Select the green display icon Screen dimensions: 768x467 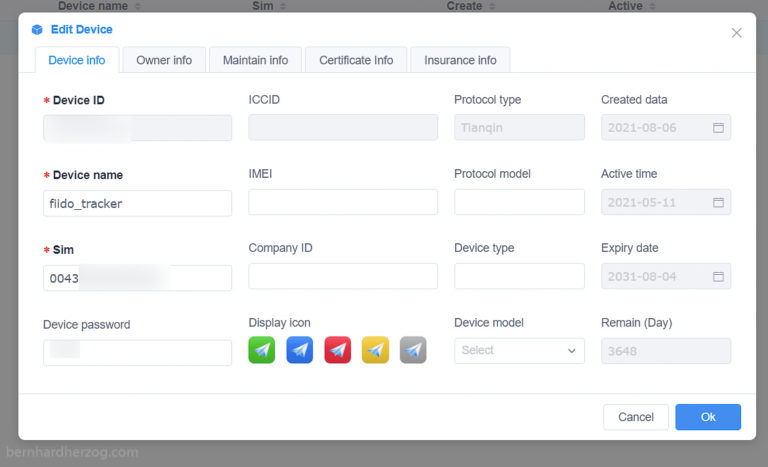point(261,350)
